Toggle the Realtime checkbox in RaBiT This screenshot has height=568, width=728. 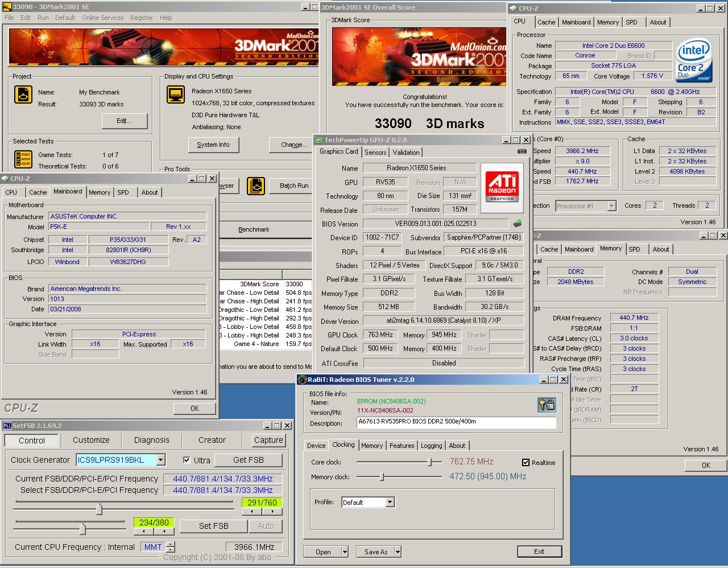[x=526, y=462]
